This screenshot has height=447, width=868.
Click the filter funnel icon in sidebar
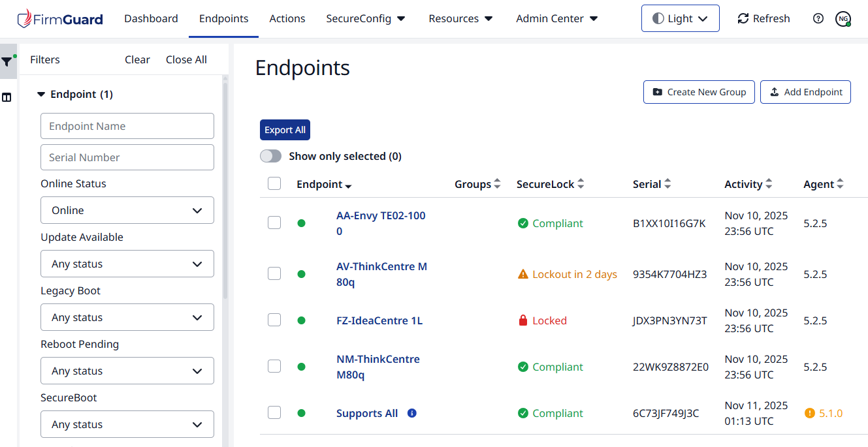coord(7,62)
